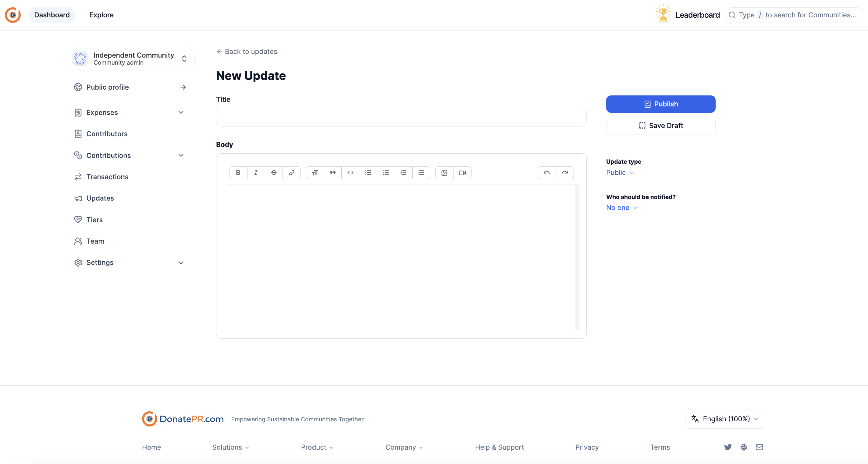Image resolution: width=868 pixels, height=464 pixels.
Task: Undo last edit in editor
Action: 546,173
